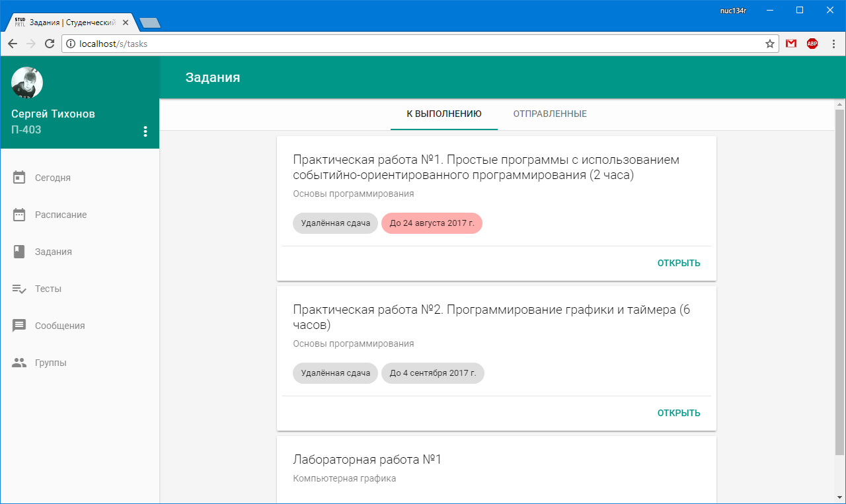Image resolution: width=846 pixels, height=504 pixels.
Task: Click inside the browser address bar
Action: click(x=397, y=43)
